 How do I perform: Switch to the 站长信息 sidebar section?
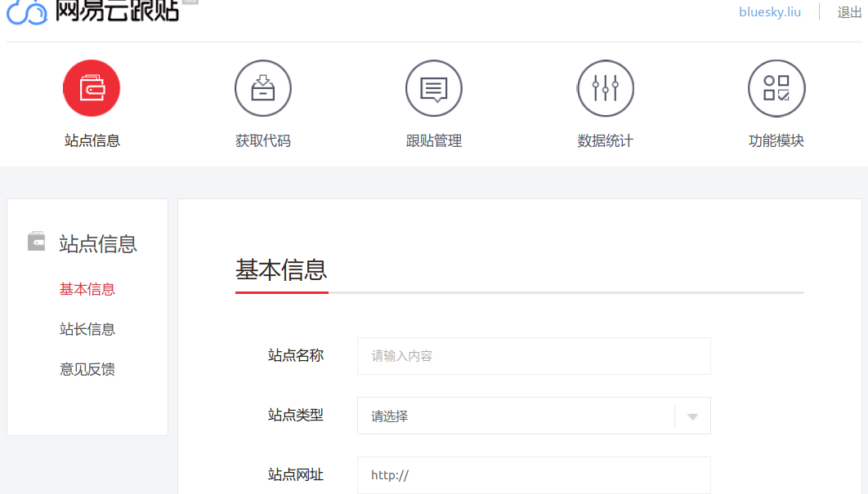[87, 329]
